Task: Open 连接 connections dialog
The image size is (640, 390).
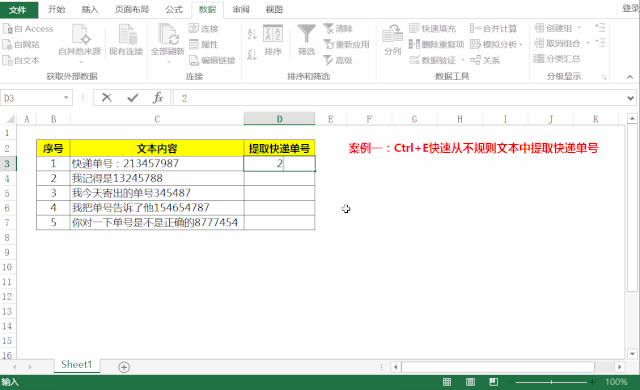Action: 204,29
